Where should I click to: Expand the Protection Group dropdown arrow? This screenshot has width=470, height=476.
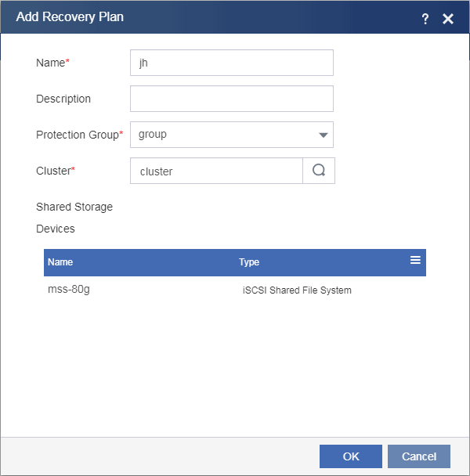(x=324, y=135)
